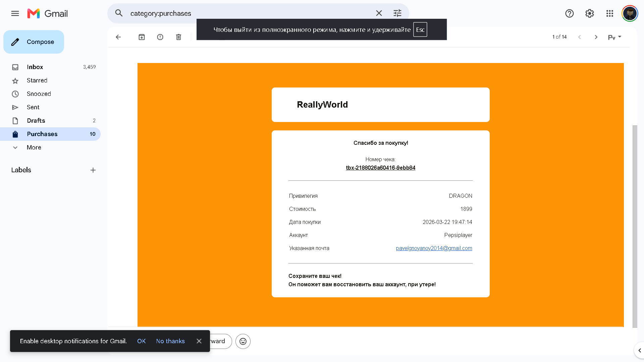644x362 pixels.
Task: Open receipt number tbx-2188026a60416-9ebb84 link
Action: [381, 168]
